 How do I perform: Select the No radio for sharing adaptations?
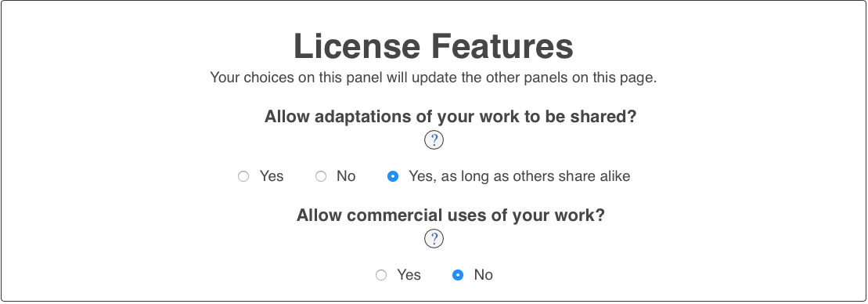(x=321, y=176)
